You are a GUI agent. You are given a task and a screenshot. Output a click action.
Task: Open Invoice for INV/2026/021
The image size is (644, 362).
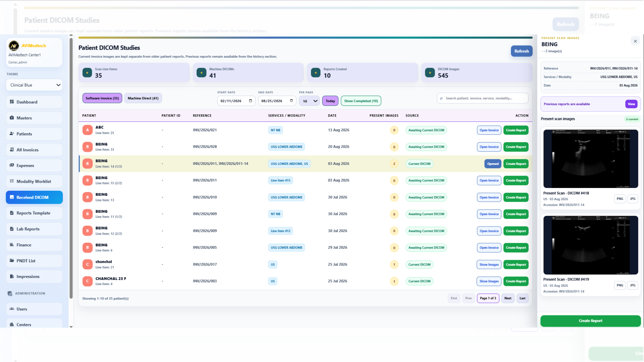coord(489,130)
